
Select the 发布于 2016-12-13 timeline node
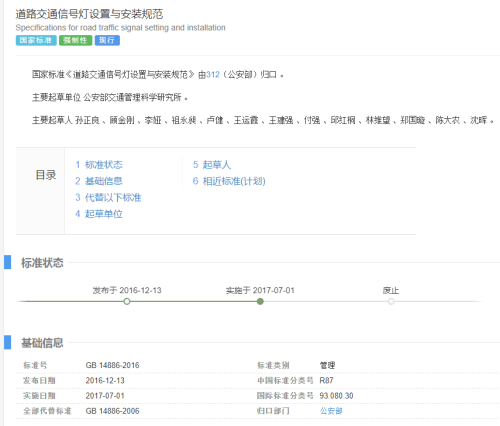[x=127, y=301]
